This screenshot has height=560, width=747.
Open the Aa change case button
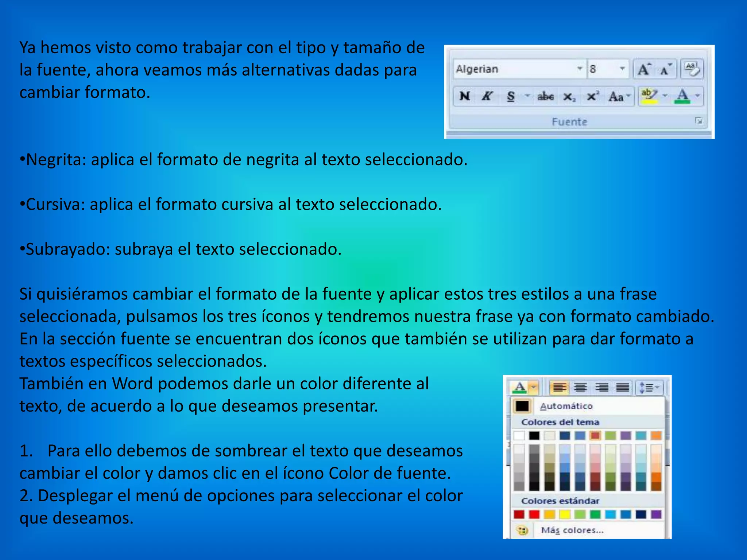(616, 97)
